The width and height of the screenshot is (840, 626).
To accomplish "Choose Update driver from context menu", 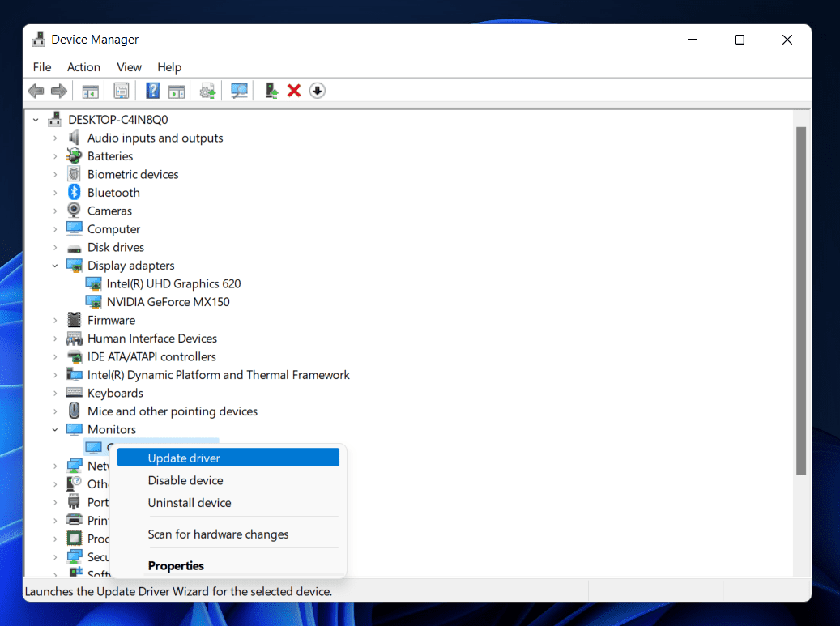I will click(x=184, y=458).
